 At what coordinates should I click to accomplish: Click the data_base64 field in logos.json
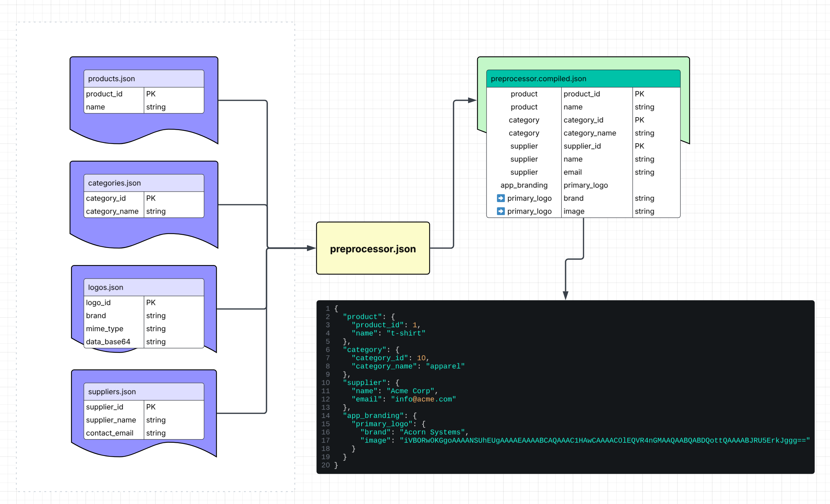(x=108, y=342)
